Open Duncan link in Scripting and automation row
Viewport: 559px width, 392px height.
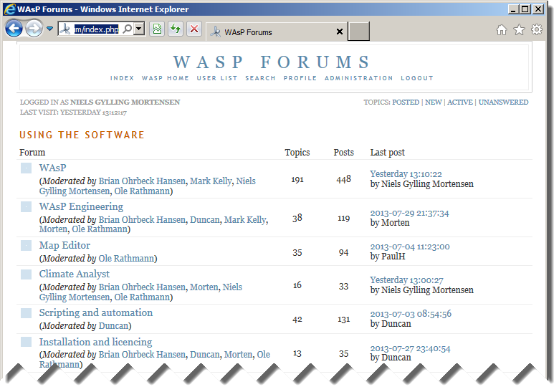(x=113, y=326)
